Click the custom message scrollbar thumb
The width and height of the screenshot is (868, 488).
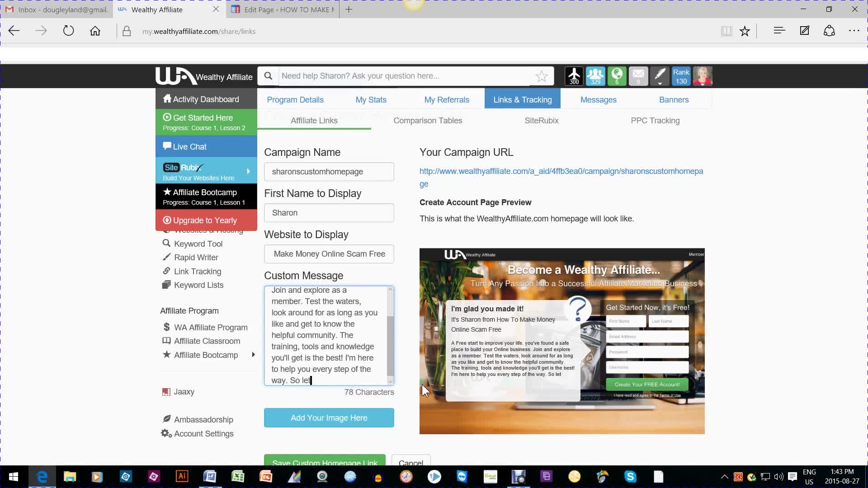391,346
